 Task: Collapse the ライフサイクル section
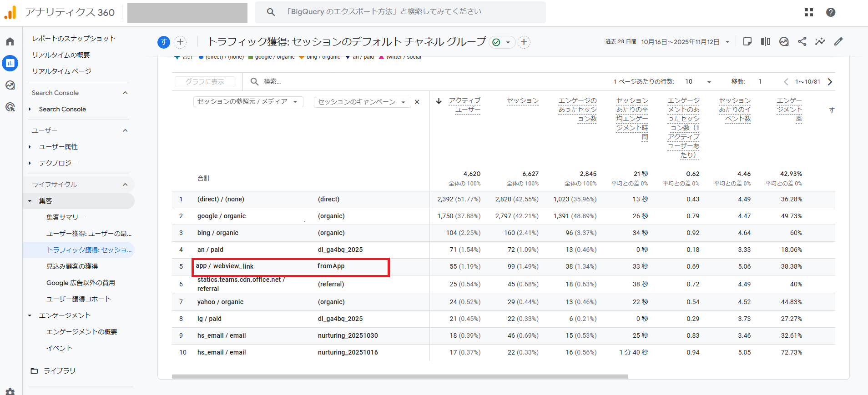(125, 185)
